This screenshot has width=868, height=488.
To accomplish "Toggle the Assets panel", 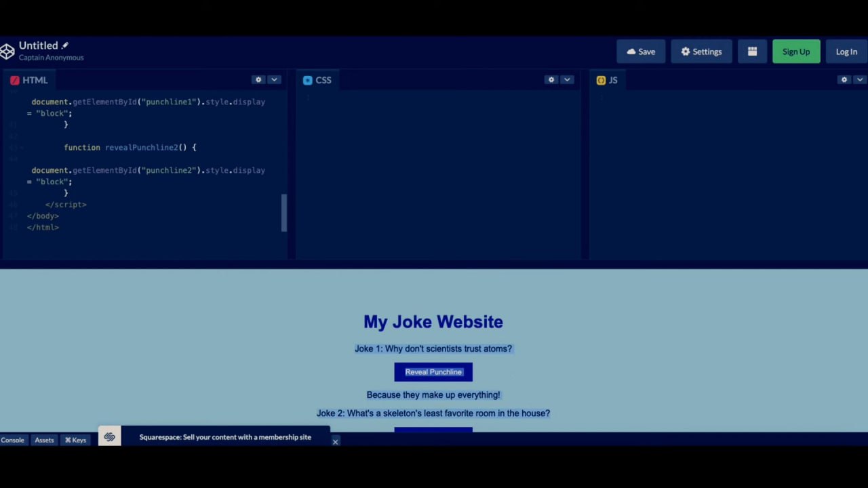I will click(44, 440).
